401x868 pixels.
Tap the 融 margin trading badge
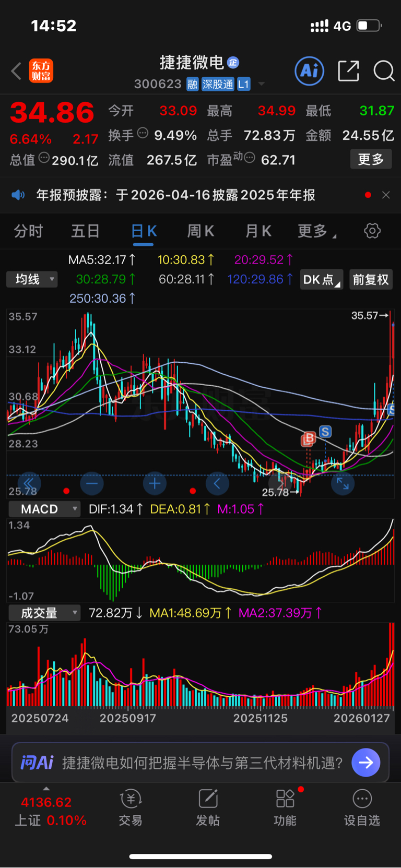tap(192, 84)
